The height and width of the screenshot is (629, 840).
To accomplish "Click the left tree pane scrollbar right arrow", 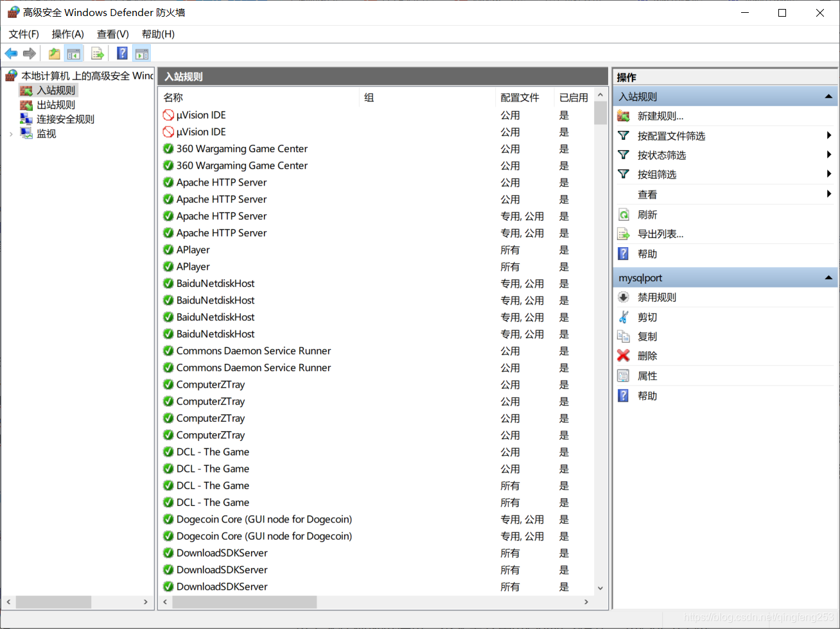I will [146, 602].
